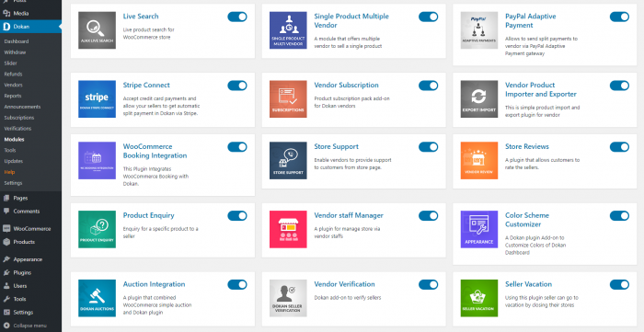Click the Appearance color scheme module icon
644x332 pixels.
point(479,229)
